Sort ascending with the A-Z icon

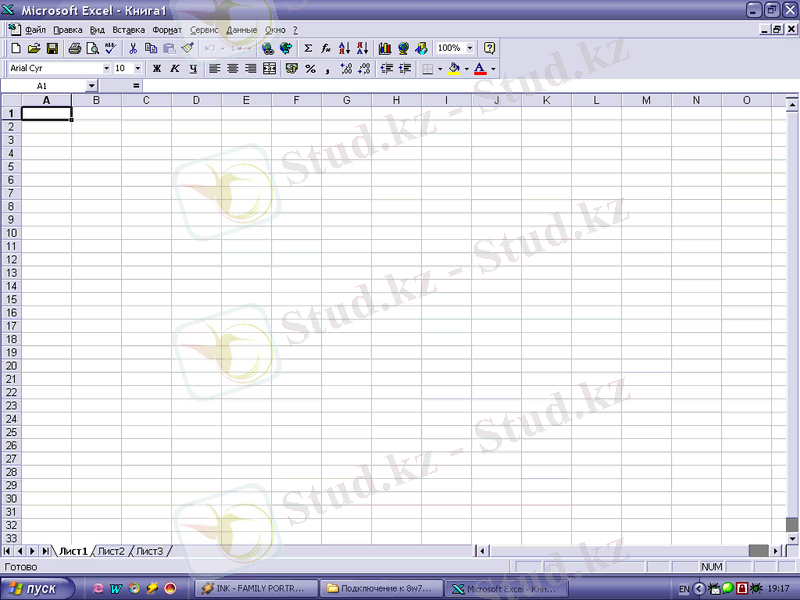click(x=344, y=48)
